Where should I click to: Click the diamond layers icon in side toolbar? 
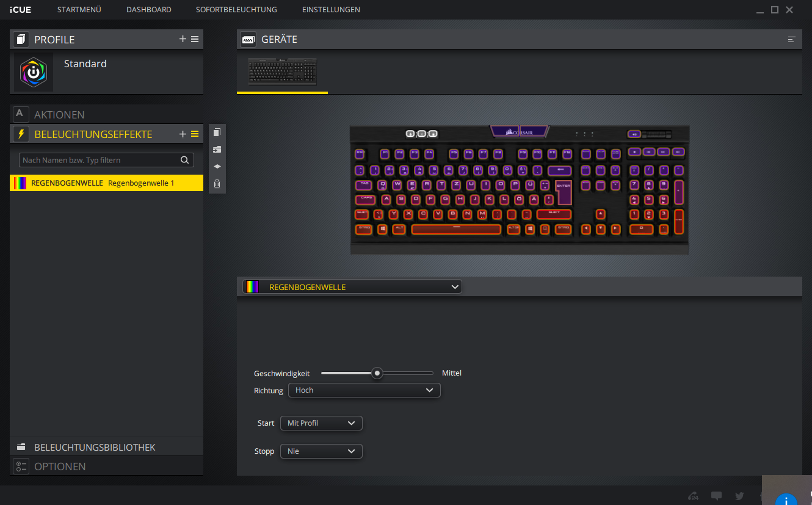(x=217, y=166)
